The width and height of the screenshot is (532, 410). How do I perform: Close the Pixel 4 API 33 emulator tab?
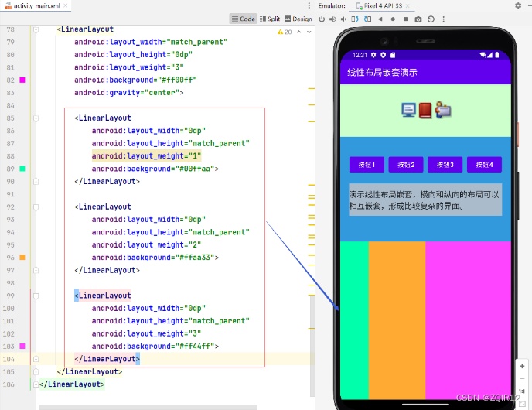408,5
